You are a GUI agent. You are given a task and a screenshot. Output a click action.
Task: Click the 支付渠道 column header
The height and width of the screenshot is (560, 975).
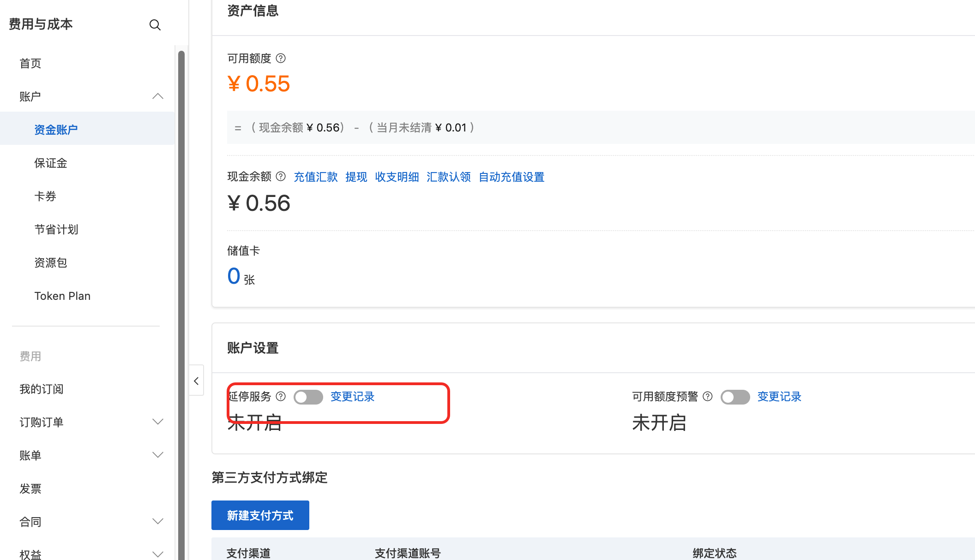tap(248, 553)
